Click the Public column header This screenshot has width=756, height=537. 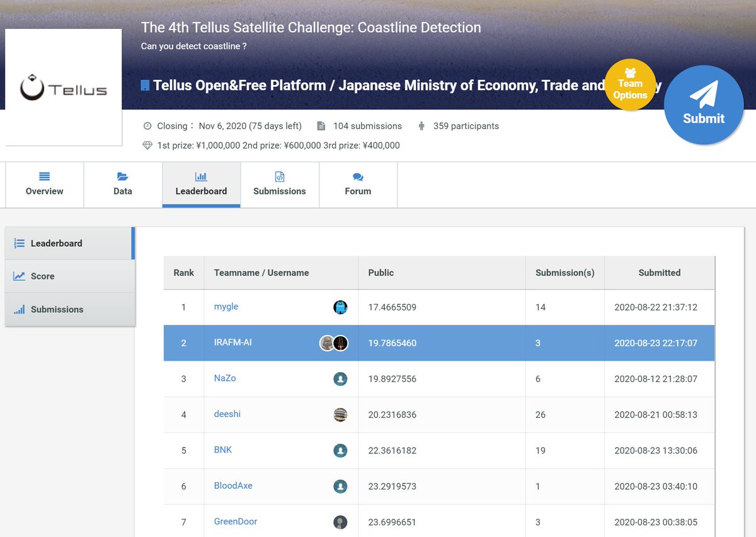coord(442,273)
